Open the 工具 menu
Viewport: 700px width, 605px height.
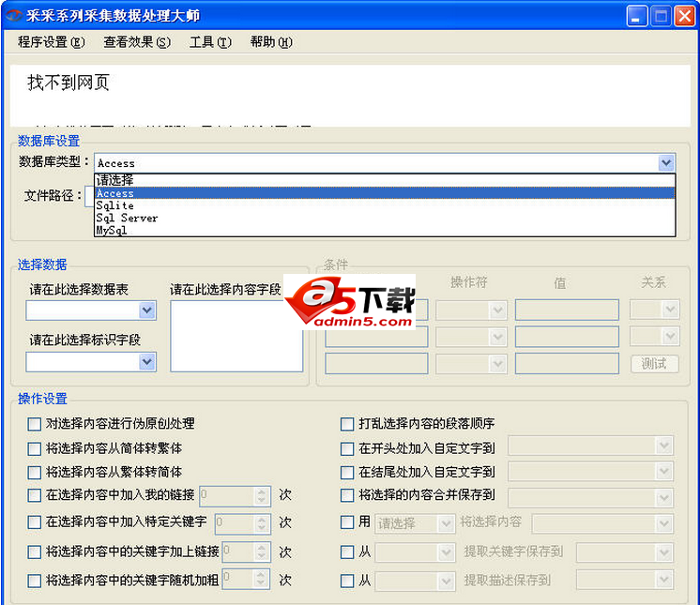coord(210,42)
